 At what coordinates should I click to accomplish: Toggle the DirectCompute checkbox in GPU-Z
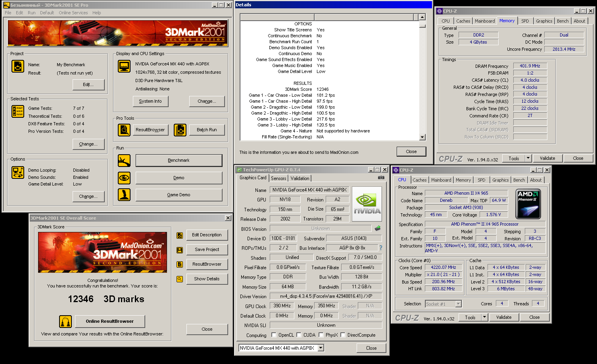point(343,335)
